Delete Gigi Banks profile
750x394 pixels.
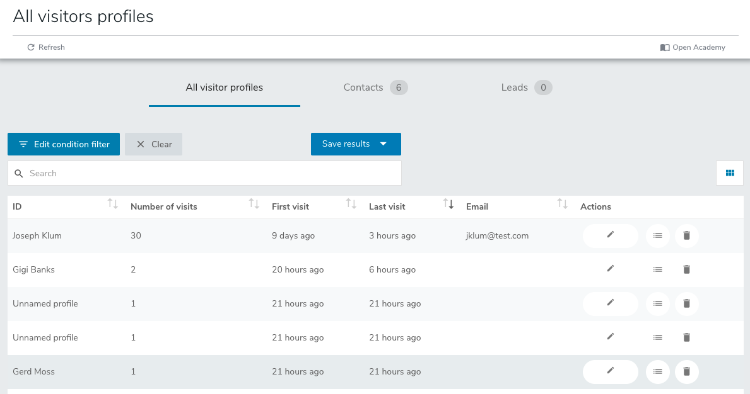[687, 270]
